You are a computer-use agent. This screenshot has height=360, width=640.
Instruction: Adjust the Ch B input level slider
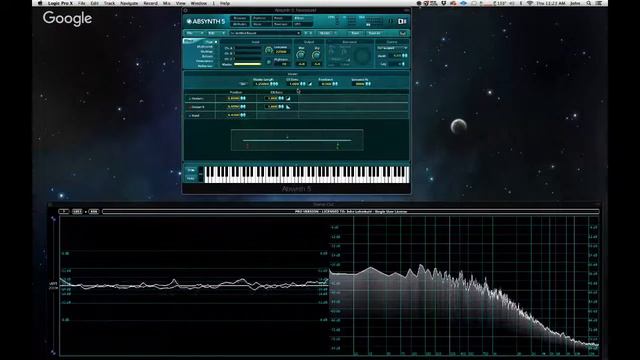[248, 53]
